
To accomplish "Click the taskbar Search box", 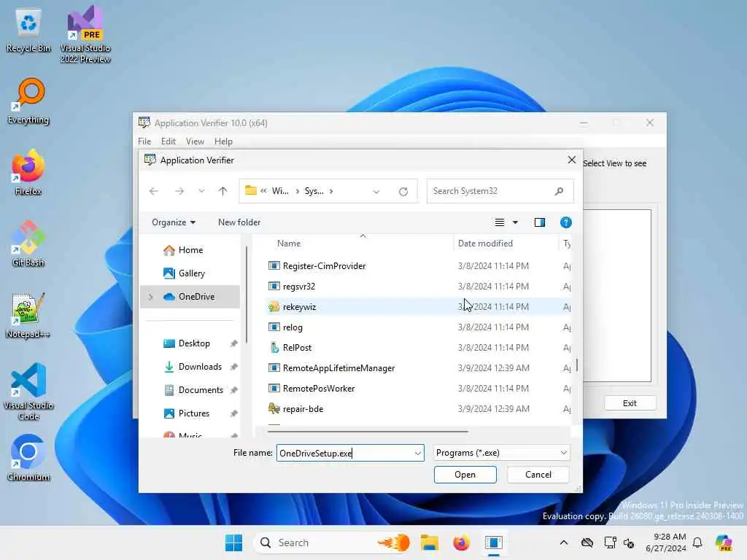I will click(333, 542).
